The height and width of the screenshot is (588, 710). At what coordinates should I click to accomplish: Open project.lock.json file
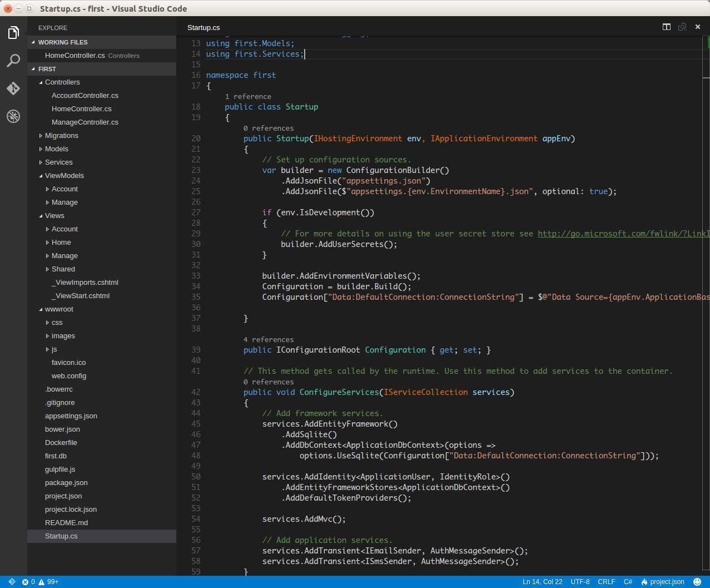102,510
